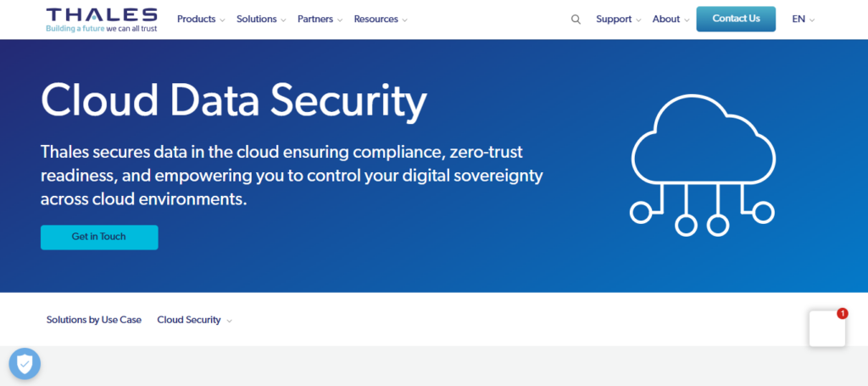Click the Cloud Data Security heading
This screenshot has width=868, height=386.
click(x=234, y=101)
